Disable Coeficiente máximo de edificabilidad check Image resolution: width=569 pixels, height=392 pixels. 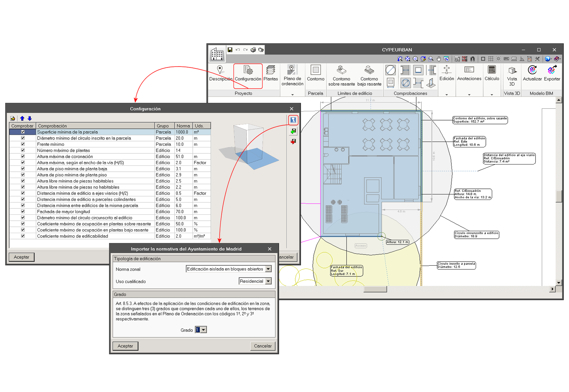click(23, 236)
